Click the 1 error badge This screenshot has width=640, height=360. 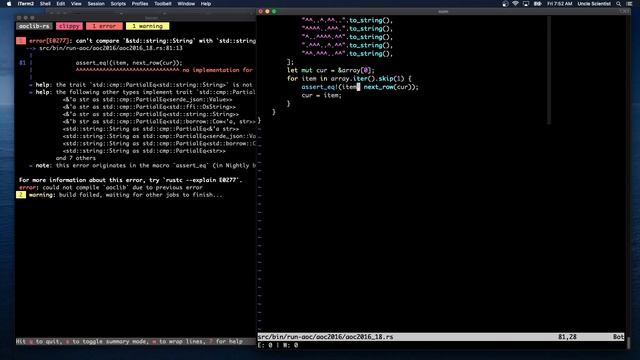point(104,26)
